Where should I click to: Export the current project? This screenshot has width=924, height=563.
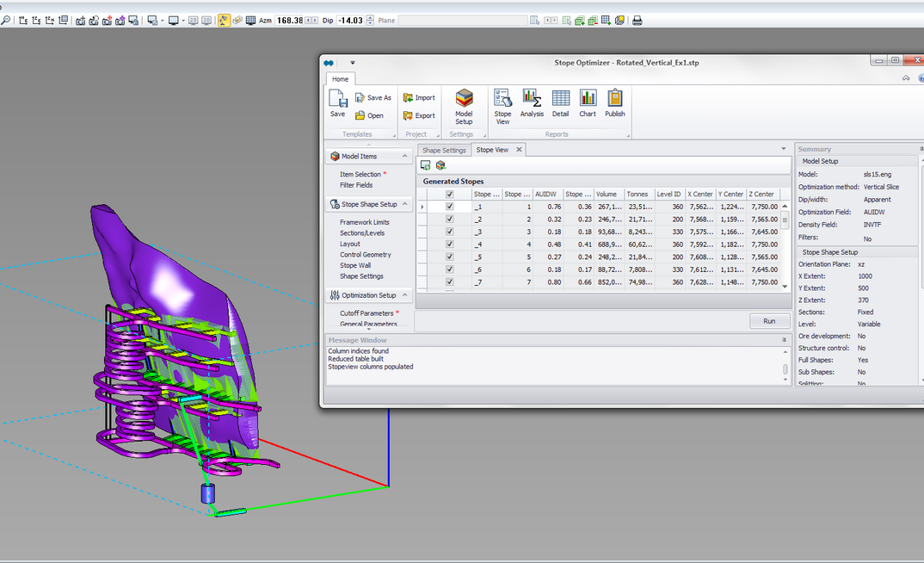tap(419, 115)
